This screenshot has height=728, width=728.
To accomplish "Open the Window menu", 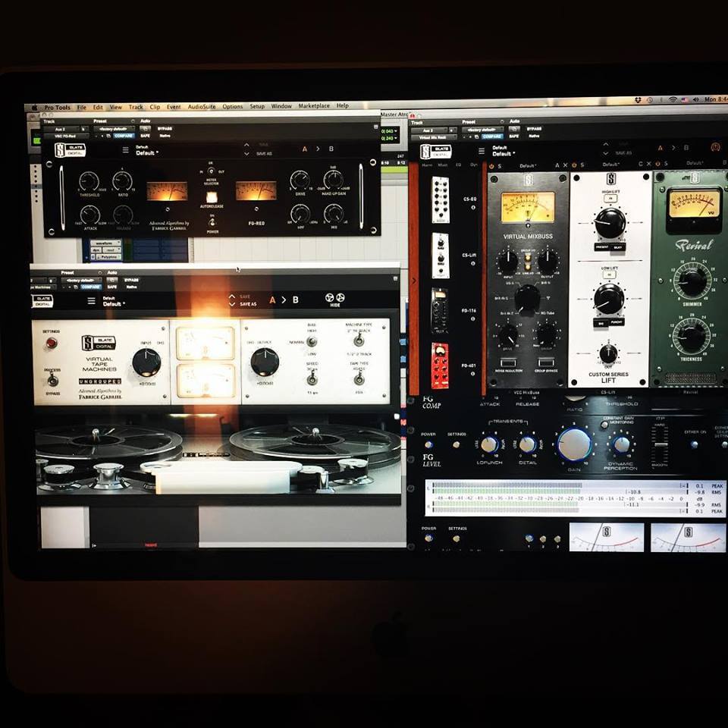I will click(281, 106).
